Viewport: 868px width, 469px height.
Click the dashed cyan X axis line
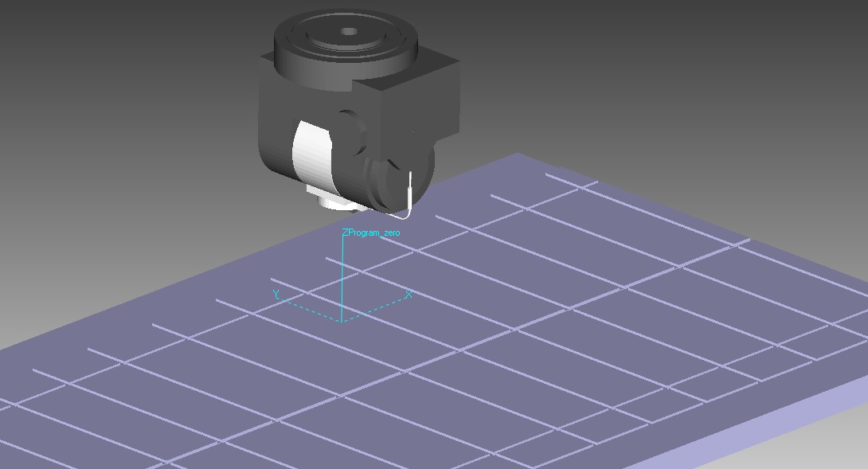point(374,309)
